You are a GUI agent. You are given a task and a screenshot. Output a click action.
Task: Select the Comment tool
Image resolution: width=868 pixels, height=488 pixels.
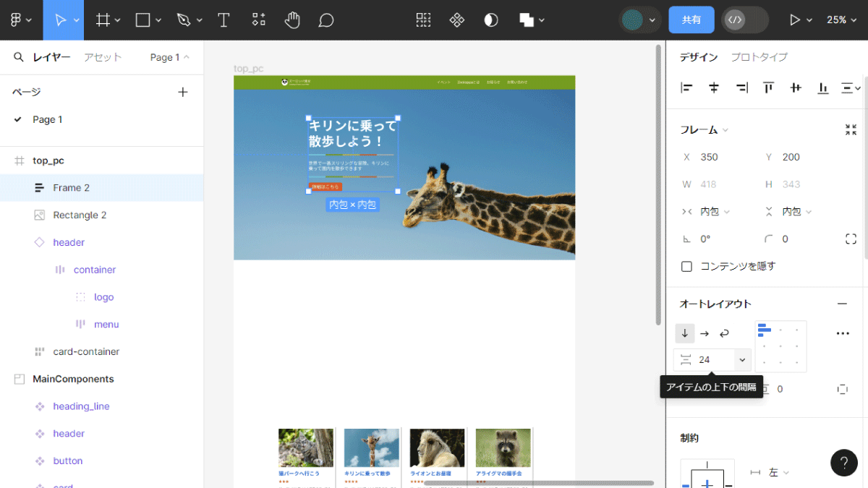[x=326, y=20]
